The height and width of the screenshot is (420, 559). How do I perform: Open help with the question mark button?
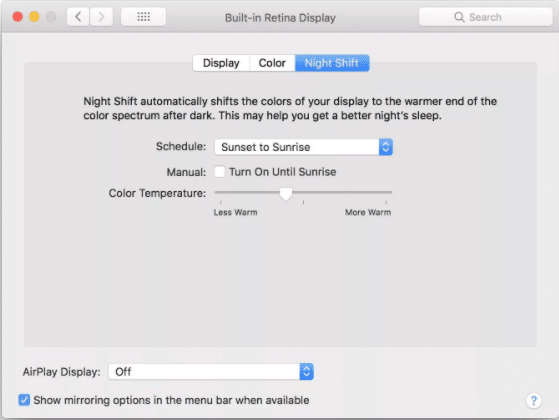point(533,401)
